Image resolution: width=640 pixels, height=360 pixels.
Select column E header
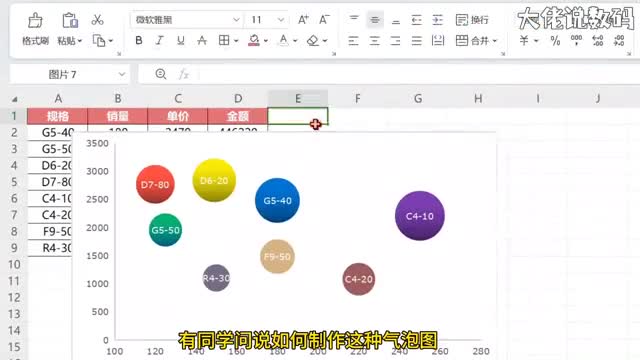[x=298, y=98]
